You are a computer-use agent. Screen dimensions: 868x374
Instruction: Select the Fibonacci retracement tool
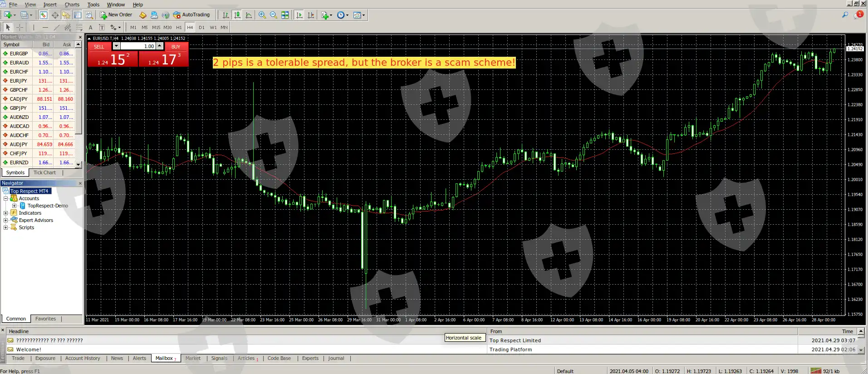point(79,28)
